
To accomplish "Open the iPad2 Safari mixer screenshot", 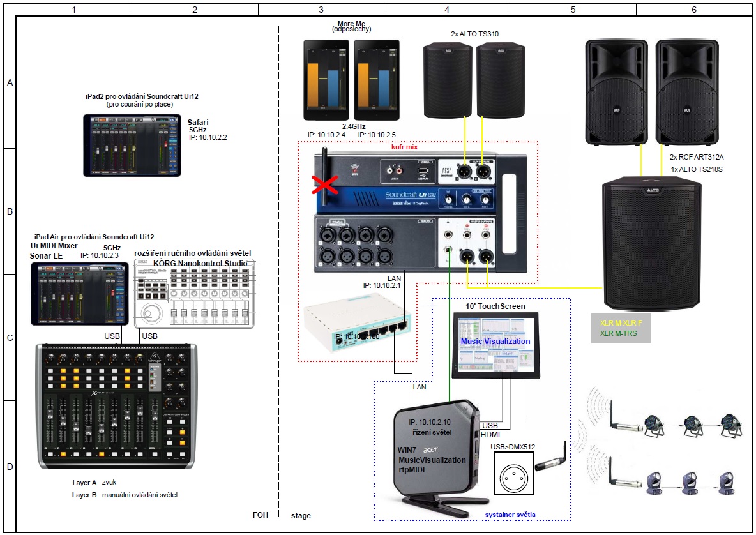I will coord(132,145).
